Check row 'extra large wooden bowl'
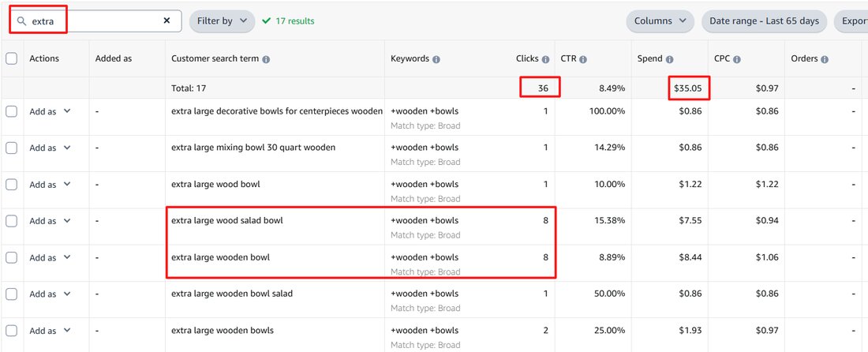This screenshot has width=868, height=352. pos(12,257)
